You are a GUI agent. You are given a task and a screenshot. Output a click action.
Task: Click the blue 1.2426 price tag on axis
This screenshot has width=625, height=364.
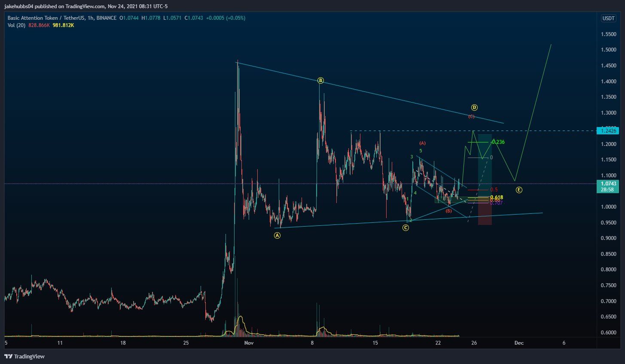[x=607, y=131]
